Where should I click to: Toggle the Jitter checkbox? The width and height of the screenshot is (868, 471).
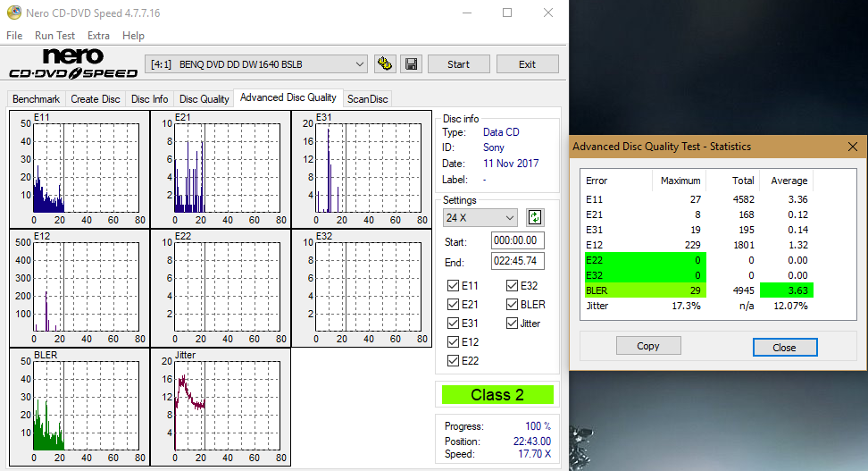512,323
